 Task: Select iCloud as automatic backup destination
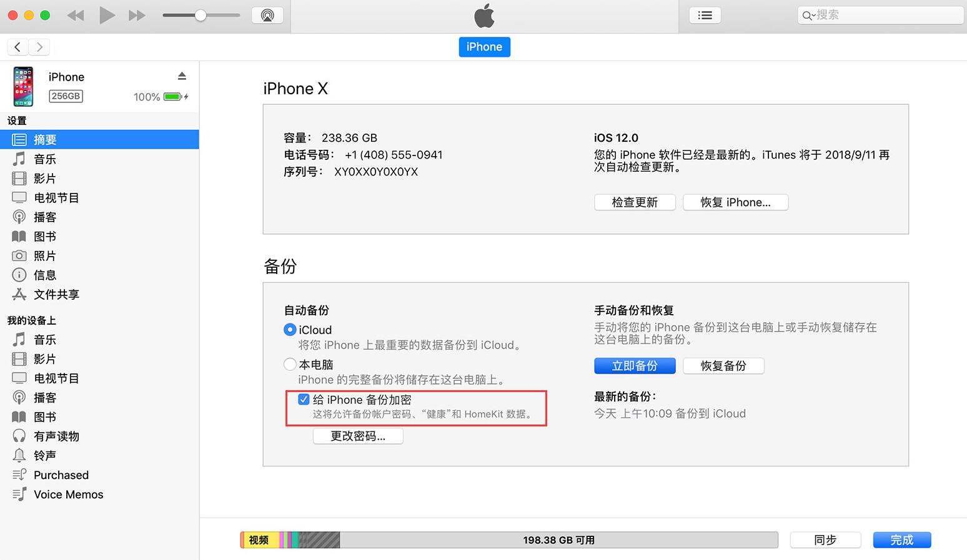coord(290,330)
